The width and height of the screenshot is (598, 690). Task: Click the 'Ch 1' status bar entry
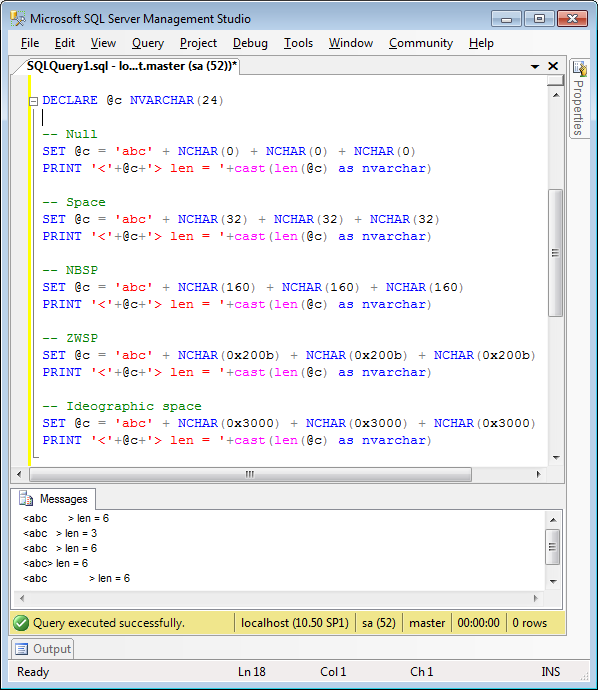coord(422,672)
